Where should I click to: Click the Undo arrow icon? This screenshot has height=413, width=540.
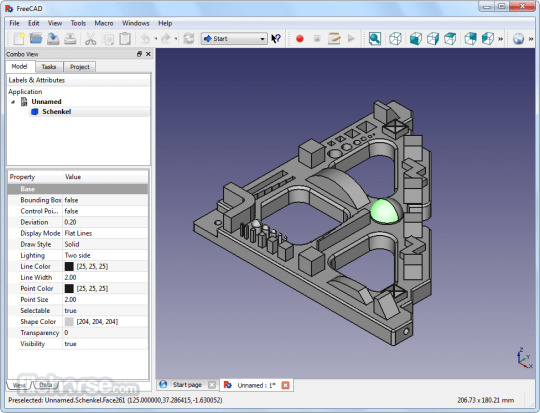(146, 38)
